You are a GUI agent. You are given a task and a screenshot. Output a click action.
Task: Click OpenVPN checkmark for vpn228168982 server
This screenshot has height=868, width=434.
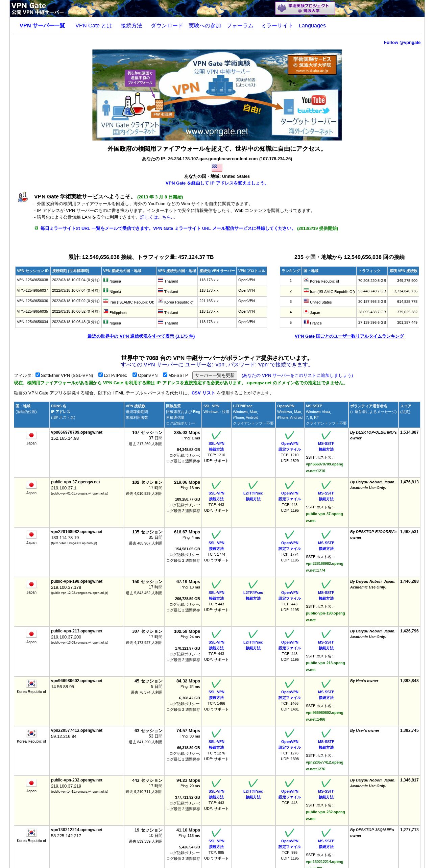point(290,535)
